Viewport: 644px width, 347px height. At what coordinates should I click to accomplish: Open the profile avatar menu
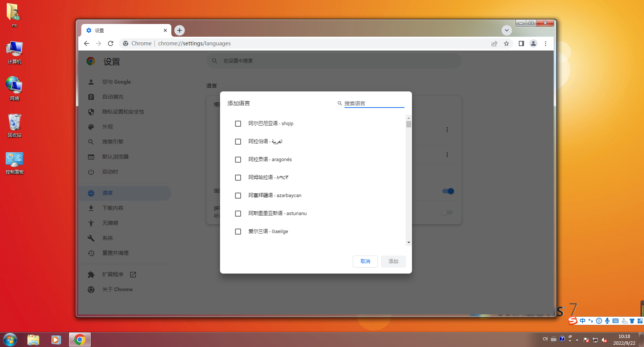[x=533, y=43]
